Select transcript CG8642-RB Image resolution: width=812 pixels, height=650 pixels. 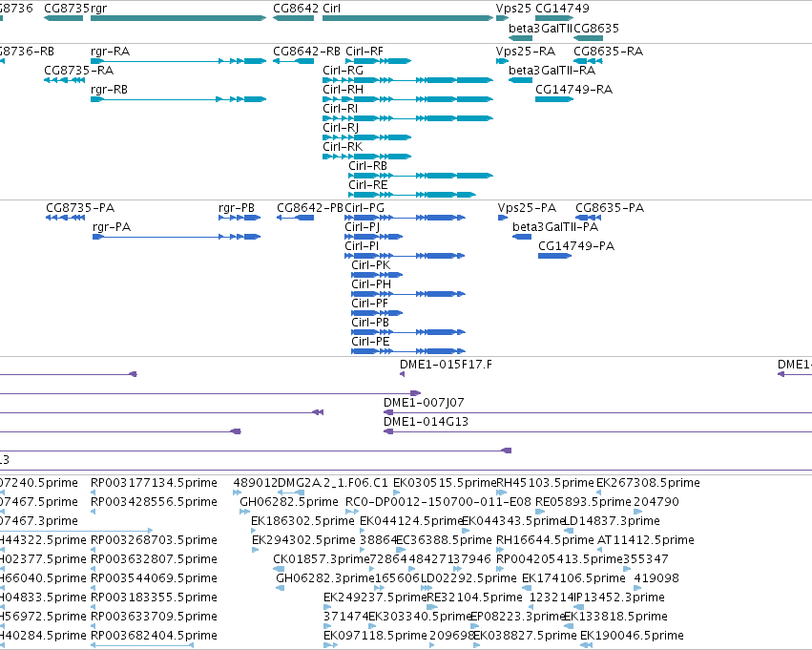(x=293, y=61)
